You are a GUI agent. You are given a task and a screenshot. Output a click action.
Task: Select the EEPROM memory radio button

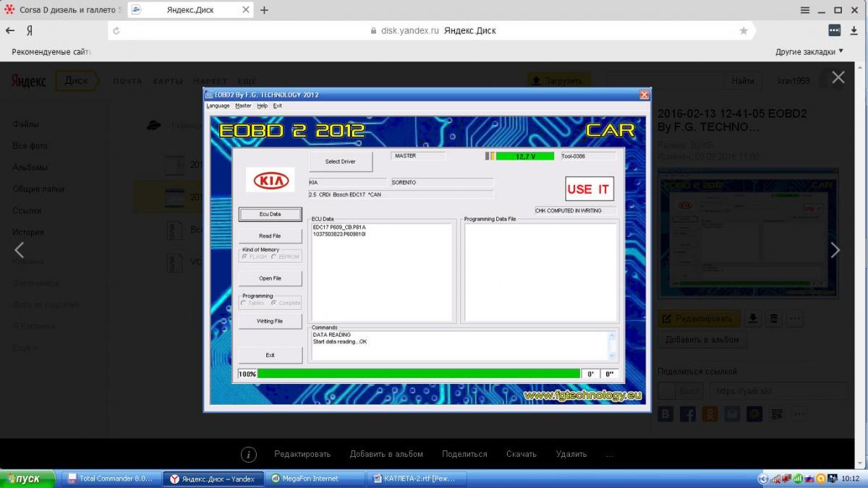tap(273, 257)
